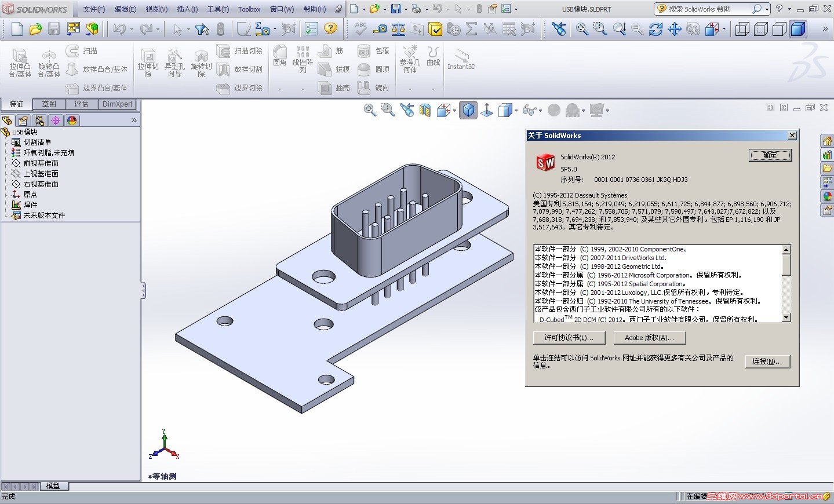Click 旋转切除 revolved cut tool
Viewport: 834px width, 504px height.
[201, 62]
